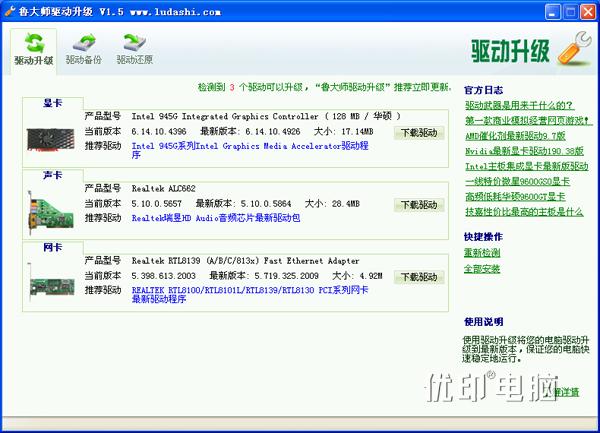Open AMD催化剂最新驱动9.7版 link

[x=515, y=136]
